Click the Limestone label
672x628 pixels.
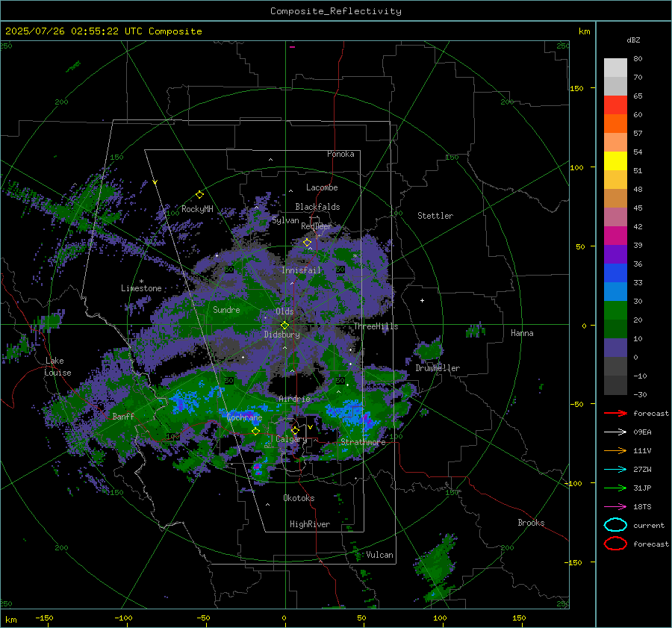pyautogui.click(x=141, y=288)
